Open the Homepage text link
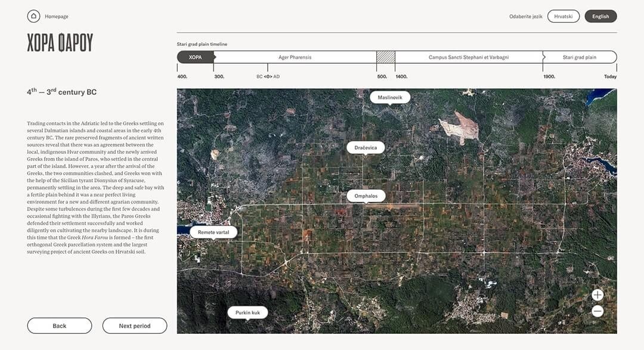 (x=57, y=17)
